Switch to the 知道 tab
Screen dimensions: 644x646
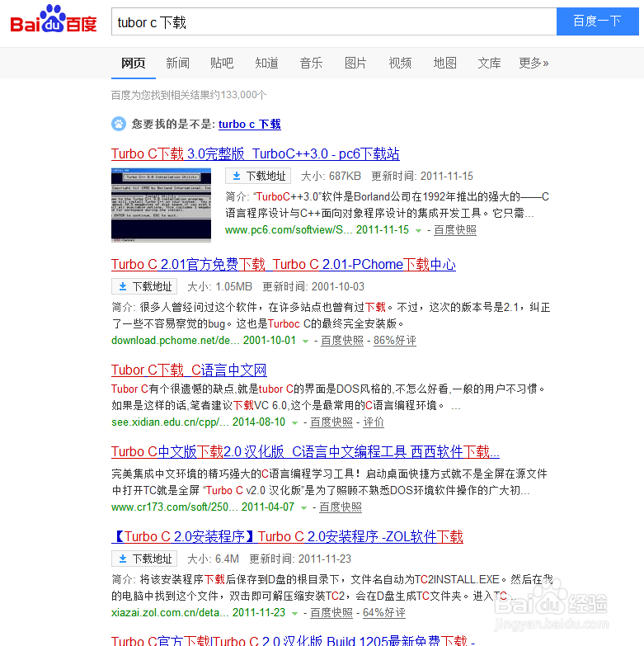tap(267, 63)
